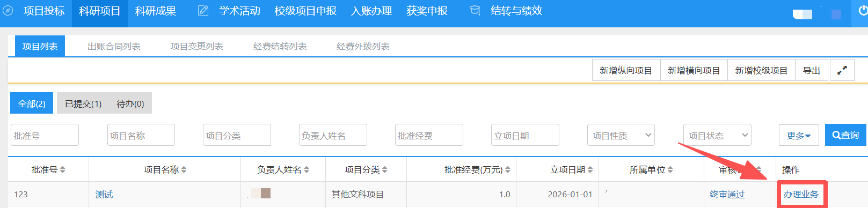Screen dimensions: 868x208
Task: Click 新增纵向项目 button
Action: tap(626, 70)
